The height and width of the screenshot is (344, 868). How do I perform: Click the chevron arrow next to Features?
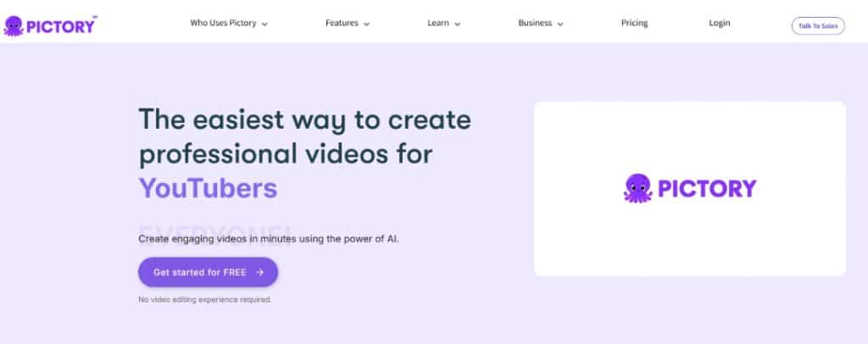(367, 25)
